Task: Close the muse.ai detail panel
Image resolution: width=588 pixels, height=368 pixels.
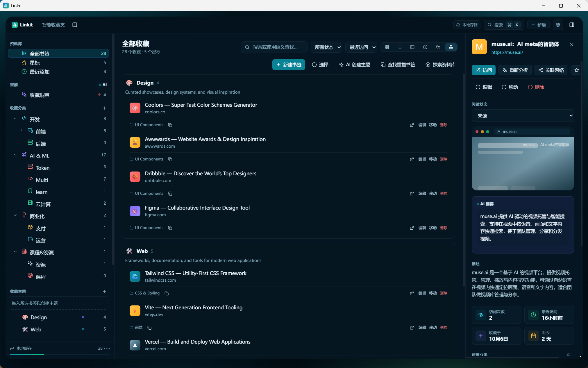Action: pyautogui.click(x=572, y=44)
